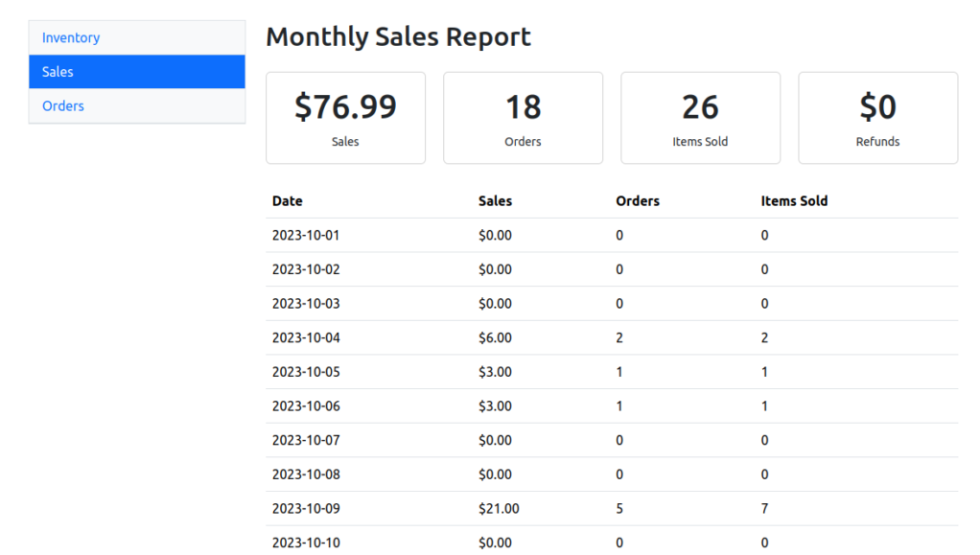
Task: Select the 2023-10-06 table row date
Action: [x=306, y=406]
